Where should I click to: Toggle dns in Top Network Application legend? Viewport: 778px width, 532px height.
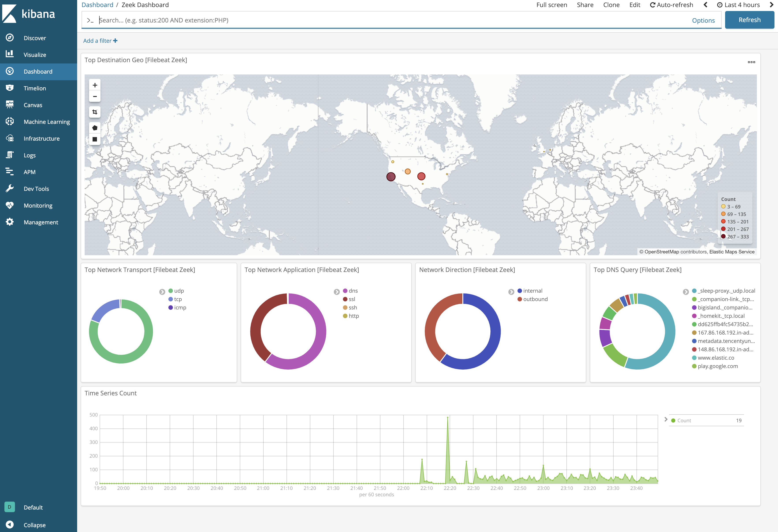353,291
